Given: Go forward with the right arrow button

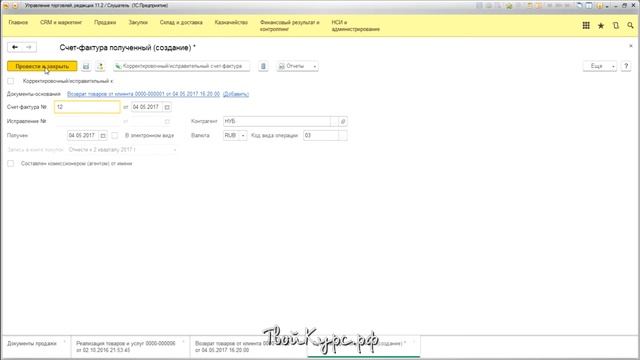Looking at the screenshot, I should [x=29, y=47].
